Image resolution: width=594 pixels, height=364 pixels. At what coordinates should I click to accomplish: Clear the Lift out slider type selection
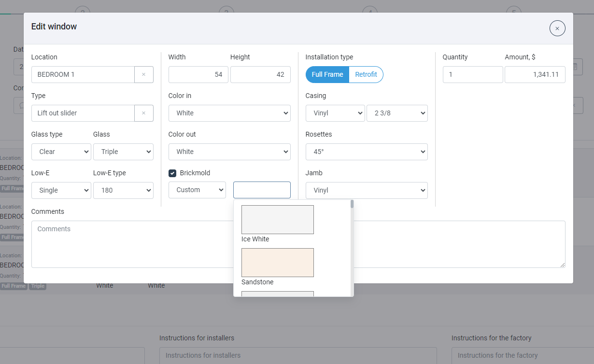pos(144,113)
